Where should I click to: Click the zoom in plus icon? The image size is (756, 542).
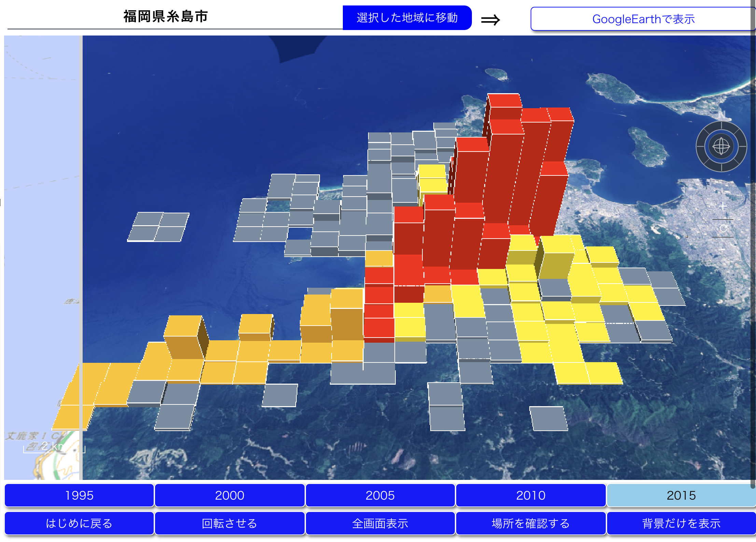pos(723,206)
